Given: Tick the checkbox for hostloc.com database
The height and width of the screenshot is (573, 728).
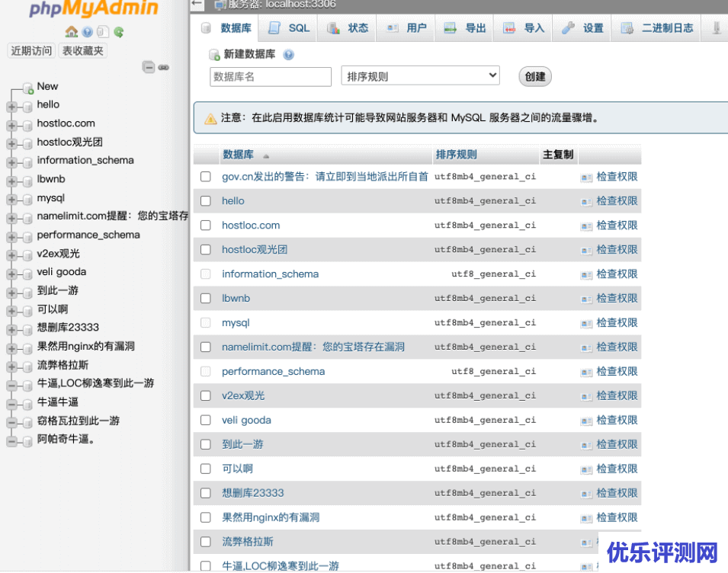Looking at the screenshot, I should pyautogui.click(x=206, y=225).
